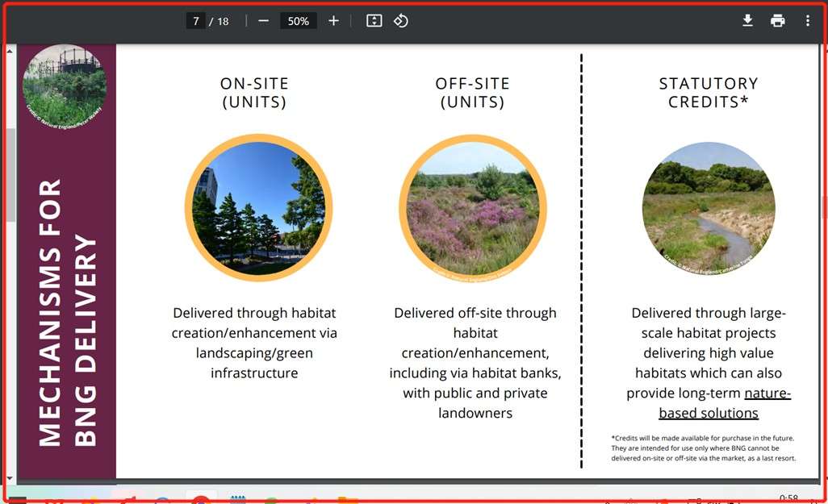Image resolution: width=828 pixels, height=504 pixels.
Task: Click the heather heathland circular photo
Action: [473, 208]
